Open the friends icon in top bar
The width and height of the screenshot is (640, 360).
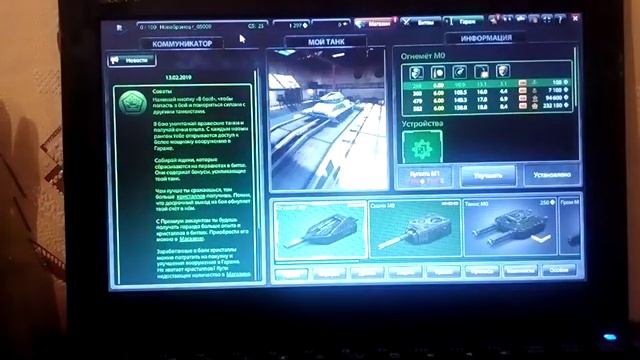point(507,19)
